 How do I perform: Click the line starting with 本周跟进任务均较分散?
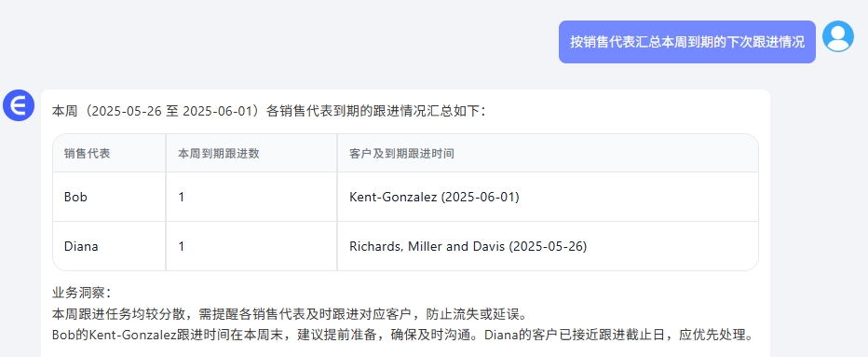point(288,314)
